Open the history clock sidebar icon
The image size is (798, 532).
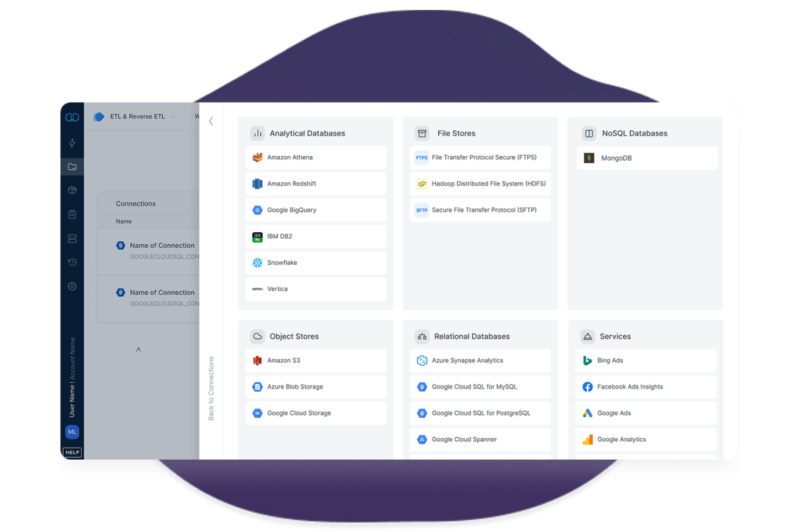(72, 262)
